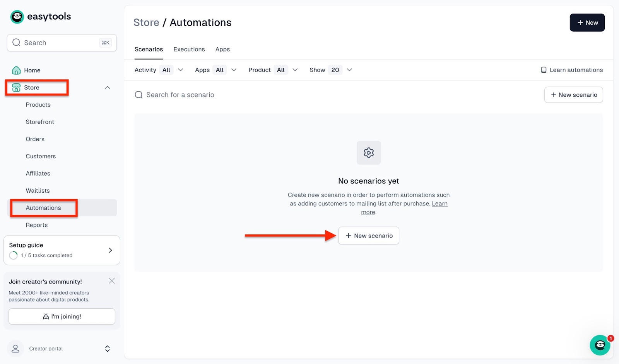The image size is (619, 364).
Task: Click the centered New scenario button
Action: tap(369, 236)
